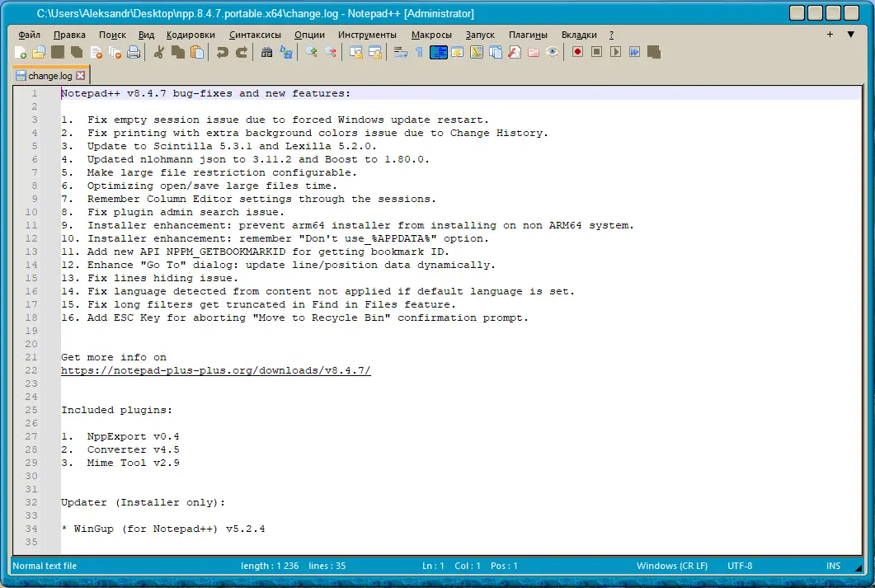Screen dimensions: 875x588
Task: Toggle the indent guide icon
Action: [x=439, y=53]
